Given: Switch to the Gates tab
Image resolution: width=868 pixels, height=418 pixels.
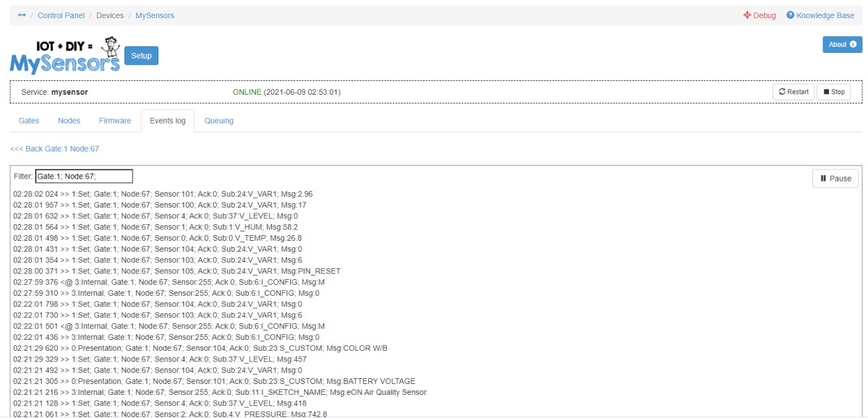Looking at the screenshot, I should point(29,121).
